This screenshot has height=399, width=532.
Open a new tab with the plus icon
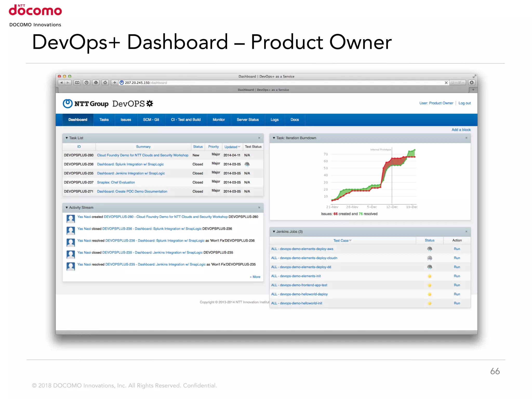pos(473,90)
